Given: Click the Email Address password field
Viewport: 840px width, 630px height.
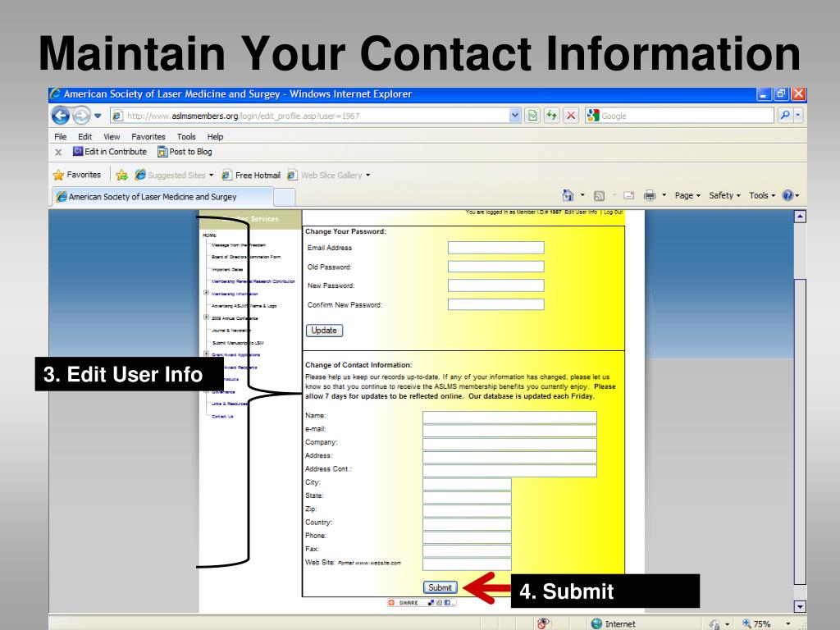Looking at the screenshot, I should [496, 248].
